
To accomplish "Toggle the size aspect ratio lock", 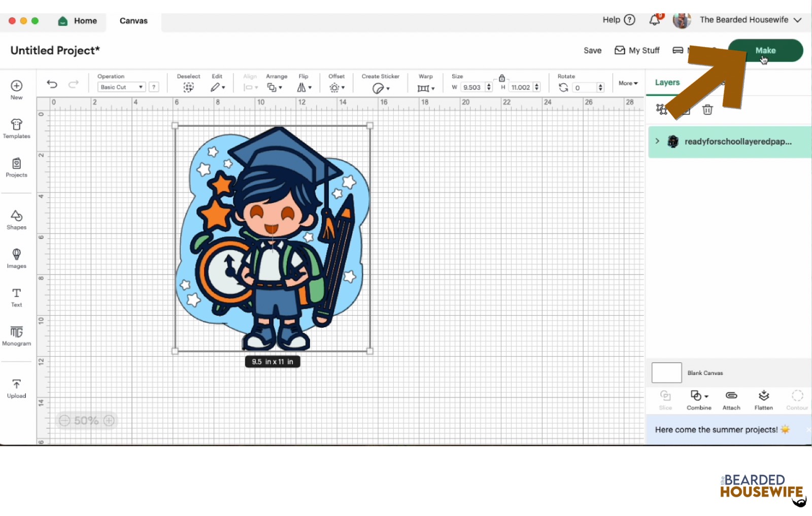I will click(x=501, y=78).
